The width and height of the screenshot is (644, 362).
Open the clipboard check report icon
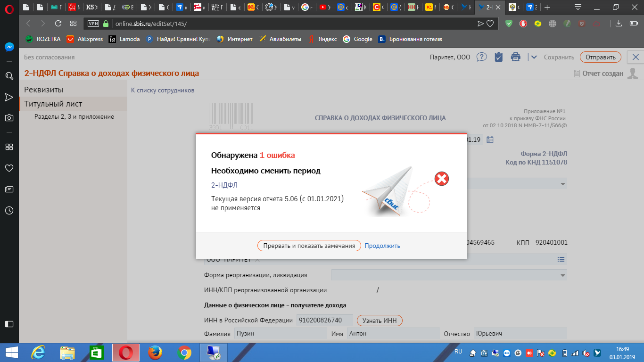point(498,57)
